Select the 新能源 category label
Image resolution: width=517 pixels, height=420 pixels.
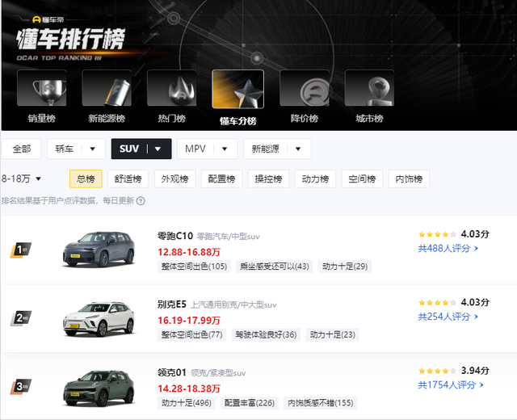coord(266,149)
